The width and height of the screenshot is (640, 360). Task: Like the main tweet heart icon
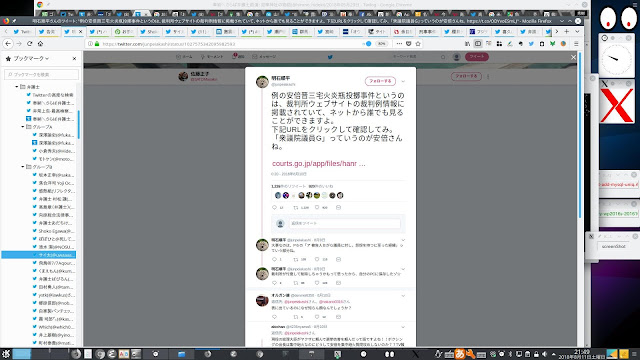point(317,208)
